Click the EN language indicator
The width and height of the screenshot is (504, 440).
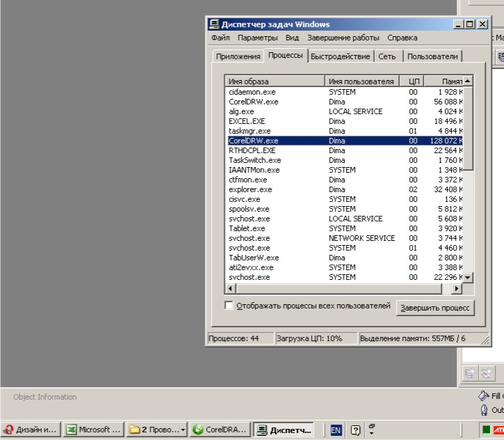pyautogui.click(x=336, y=430)
